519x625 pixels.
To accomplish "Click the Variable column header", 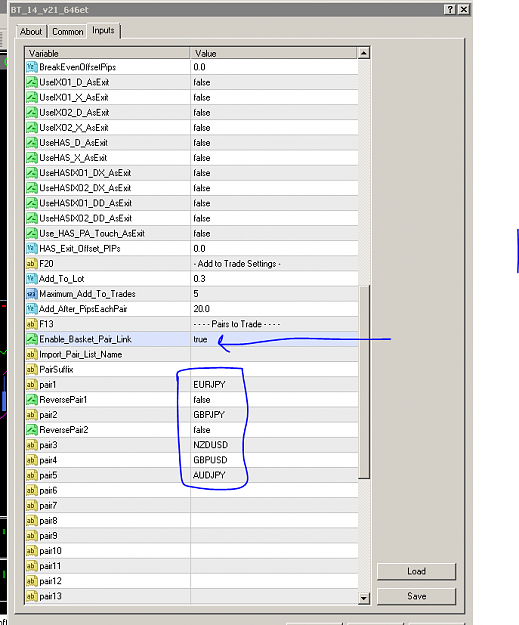I will pyautogui.click(x=108, y=53).
